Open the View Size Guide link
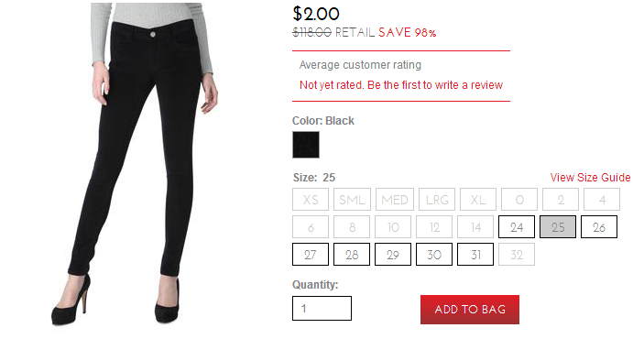The height and width of the screenshot is (339, 644). coord(590,178)
